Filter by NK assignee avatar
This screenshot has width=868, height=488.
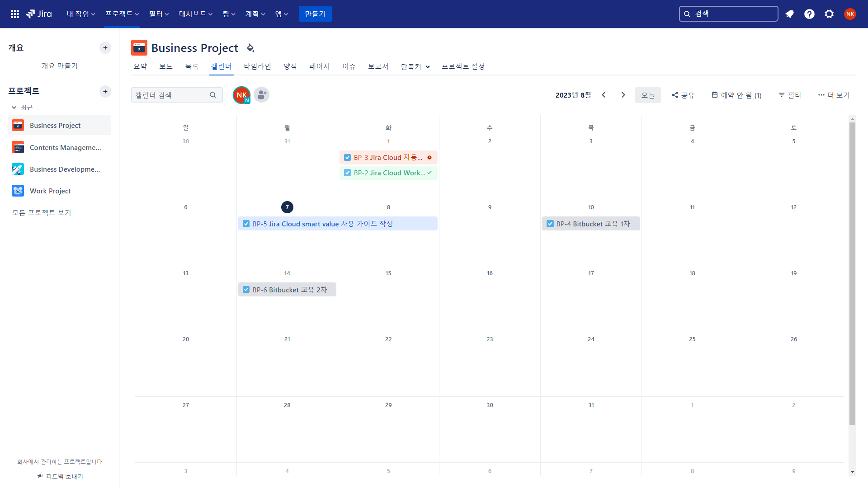[x=241, y=95]
